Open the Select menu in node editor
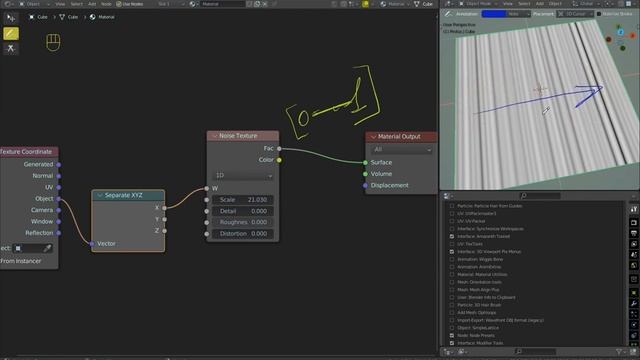The height and width of the screenshot is (360, 640). [77, 4]
